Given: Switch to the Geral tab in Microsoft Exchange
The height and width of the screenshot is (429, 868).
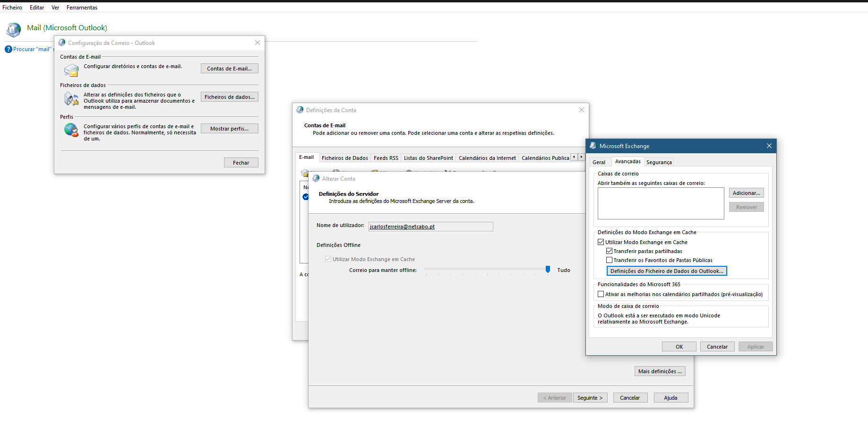Looking at the screenshot, I should 599,162.
